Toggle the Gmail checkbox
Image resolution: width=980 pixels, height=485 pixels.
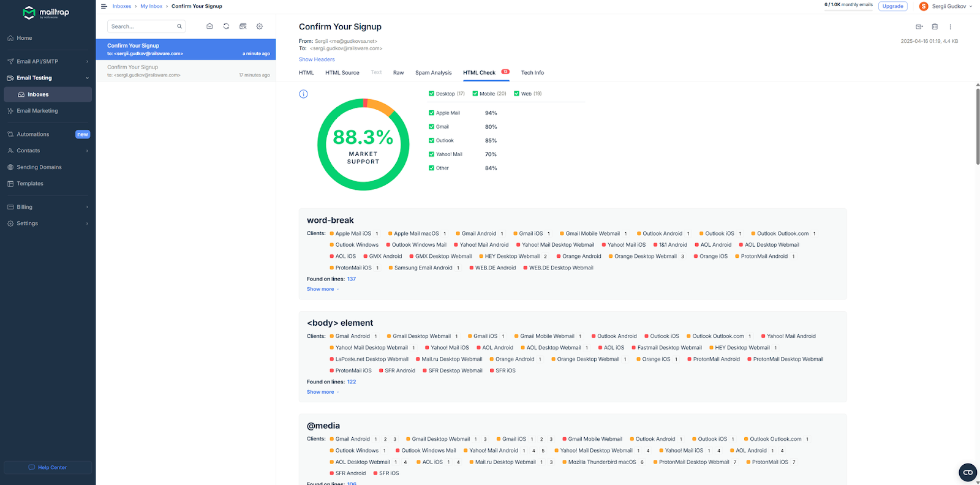(431, 127)
